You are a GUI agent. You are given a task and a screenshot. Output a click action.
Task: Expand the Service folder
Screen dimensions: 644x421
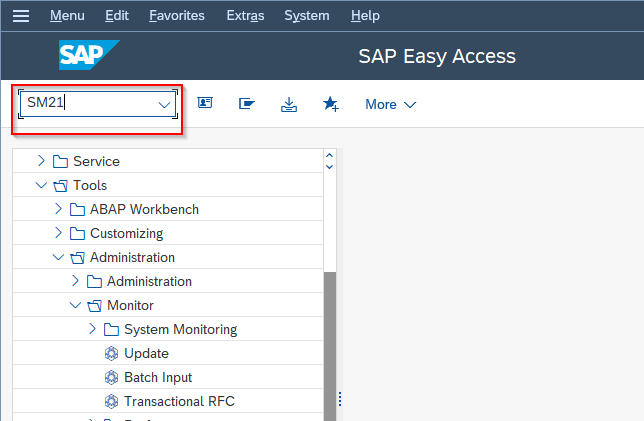[41, 161]
